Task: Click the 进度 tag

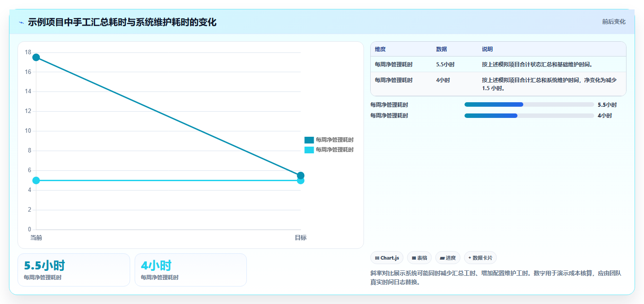Action: (x=447, y=258)
